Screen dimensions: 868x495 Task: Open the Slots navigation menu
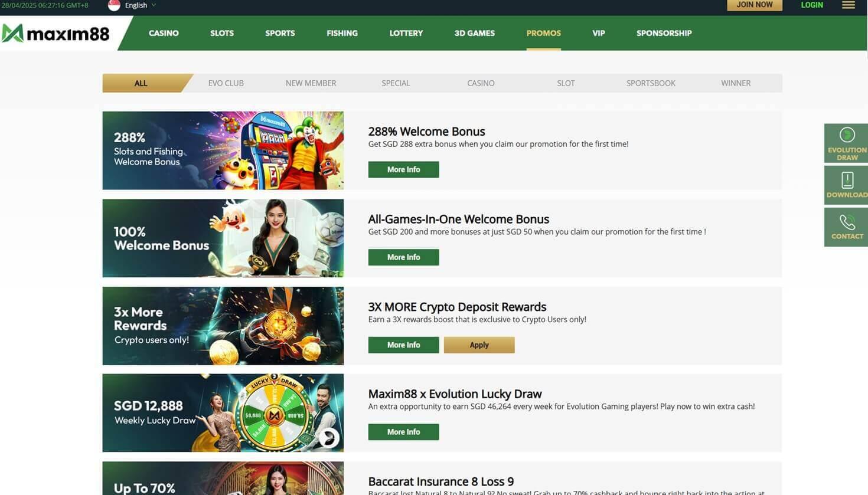pos(222,33)
